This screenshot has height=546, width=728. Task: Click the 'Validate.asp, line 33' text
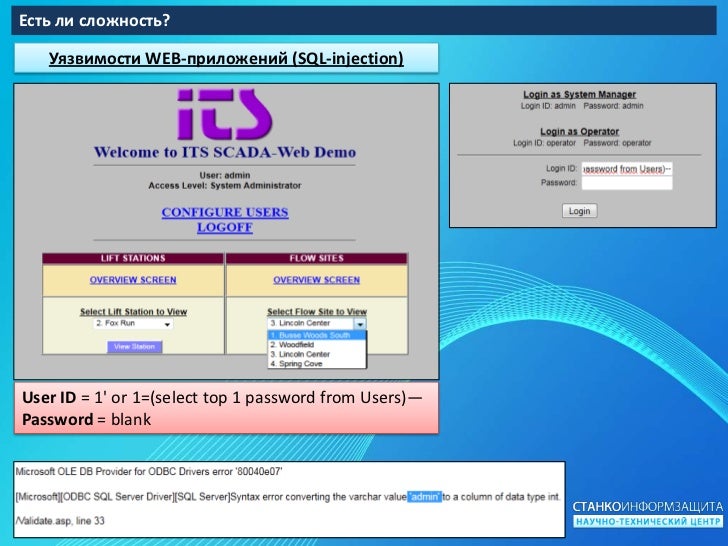tap(60, 521)
